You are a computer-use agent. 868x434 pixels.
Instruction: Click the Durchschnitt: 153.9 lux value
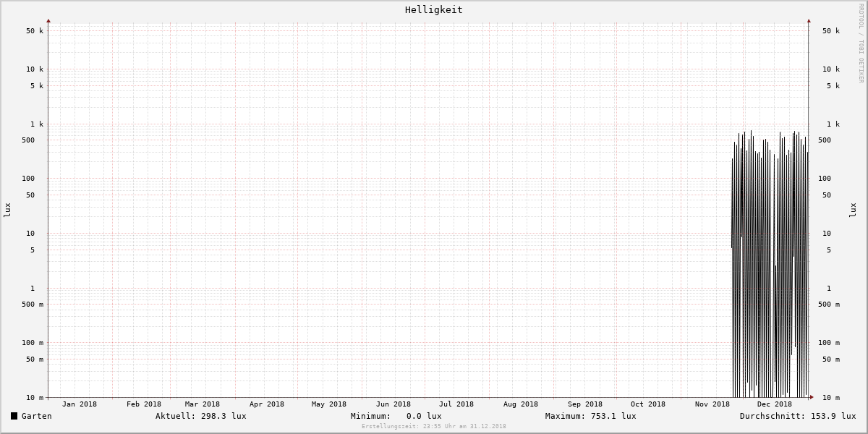(x=797, y=416)
